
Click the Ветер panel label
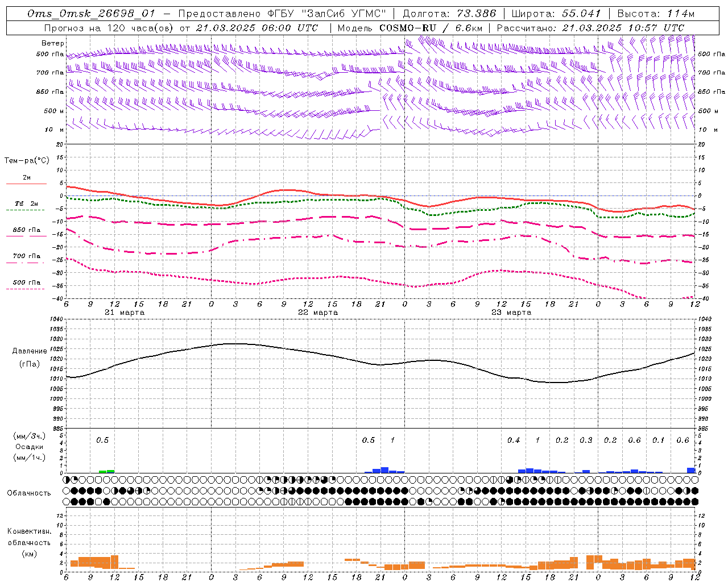[x=53, y=43]
